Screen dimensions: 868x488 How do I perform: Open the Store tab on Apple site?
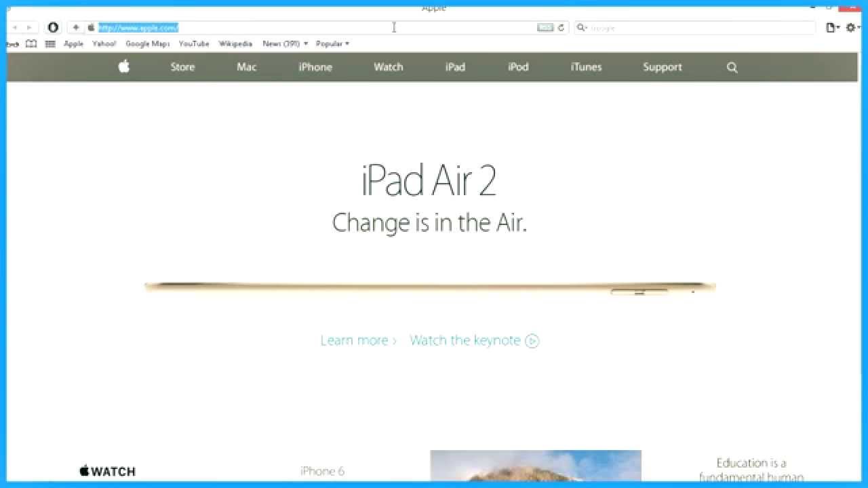182,67
